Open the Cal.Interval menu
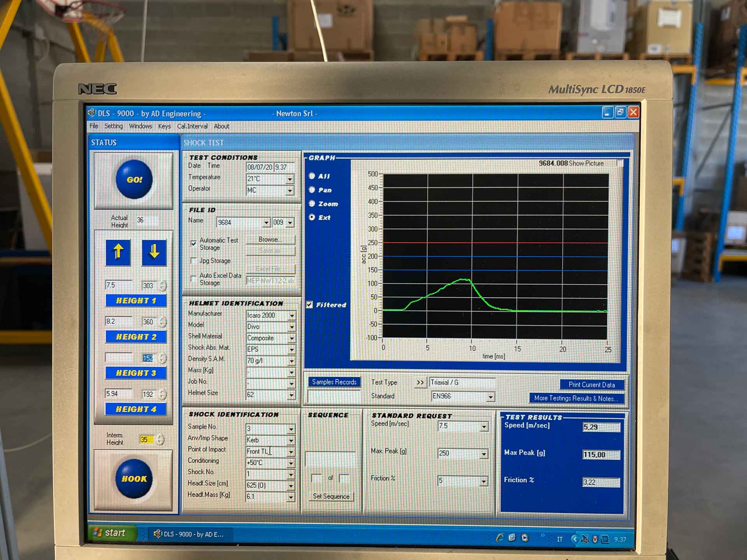The image size is (747, 560). 192,126
